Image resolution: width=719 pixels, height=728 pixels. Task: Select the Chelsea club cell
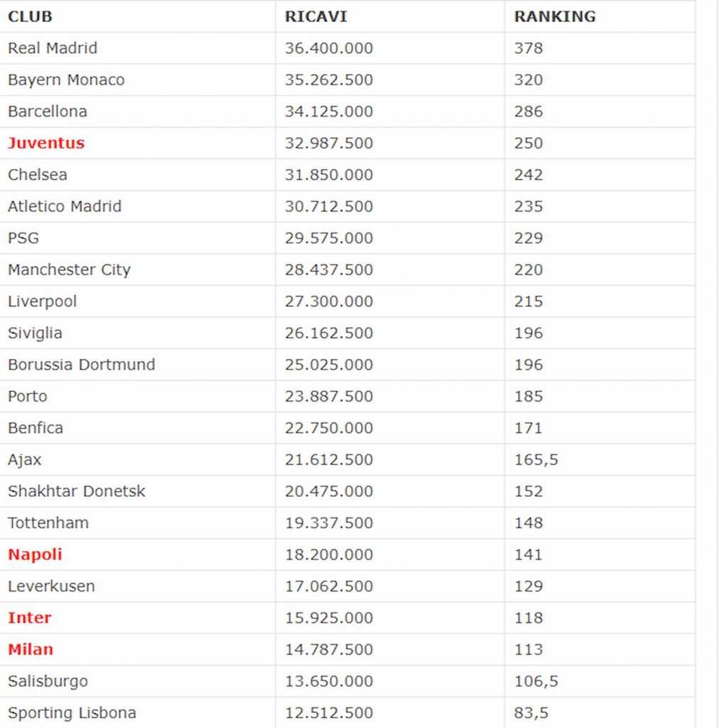[x=137, y=175]
